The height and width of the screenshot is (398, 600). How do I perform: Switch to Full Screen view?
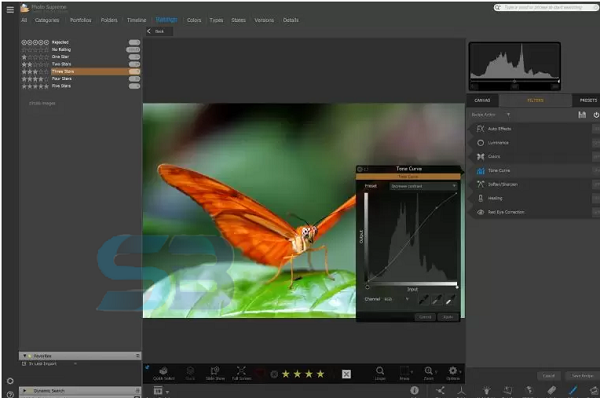pos(241,373)
